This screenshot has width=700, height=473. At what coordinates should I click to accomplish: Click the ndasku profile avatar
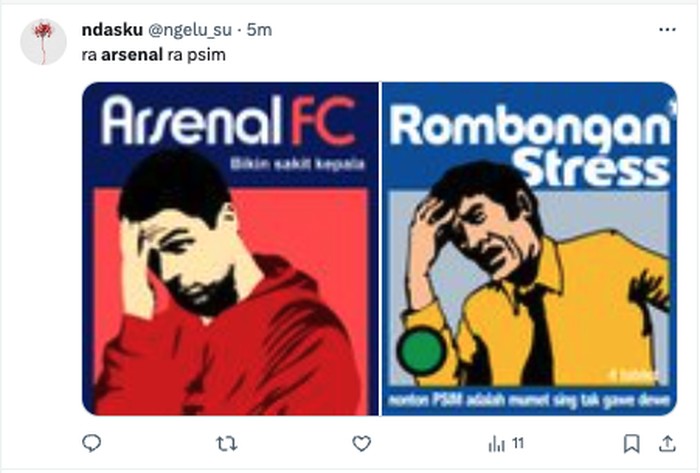tap(43, 41)
